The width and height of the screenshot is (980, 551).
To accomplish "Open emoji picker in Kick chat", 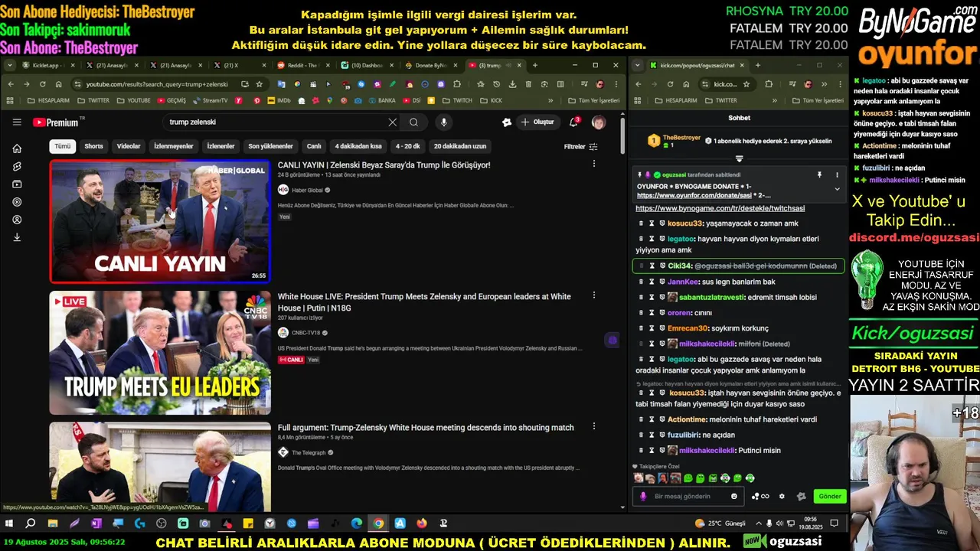I will pyautogui.click(x=734, y=496).
